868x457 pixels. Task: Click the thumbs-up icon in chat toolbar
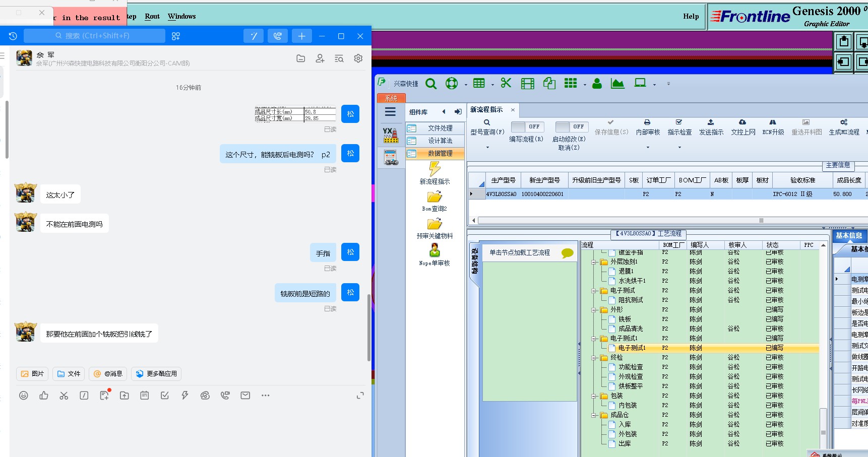coord(44,396)
